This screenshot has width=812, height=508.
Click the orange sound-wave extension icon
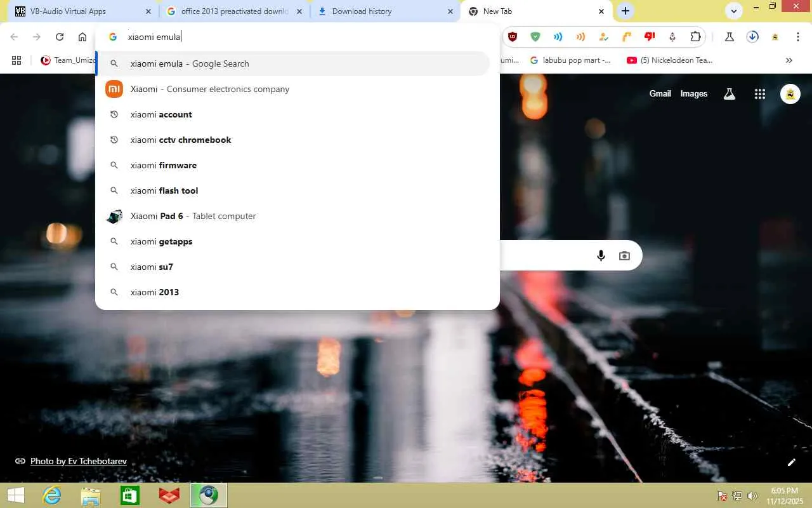click(x=581, y=37)
